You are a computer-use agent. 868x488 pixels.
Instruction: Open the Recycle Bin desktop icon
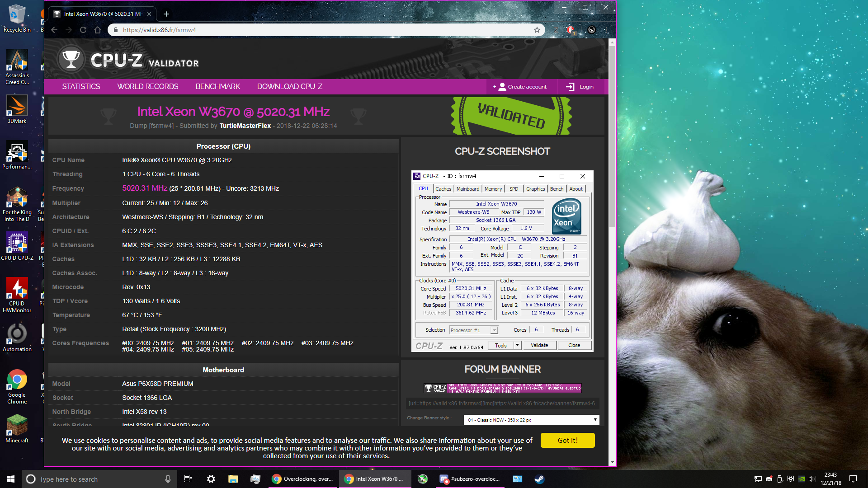(17, 18)
